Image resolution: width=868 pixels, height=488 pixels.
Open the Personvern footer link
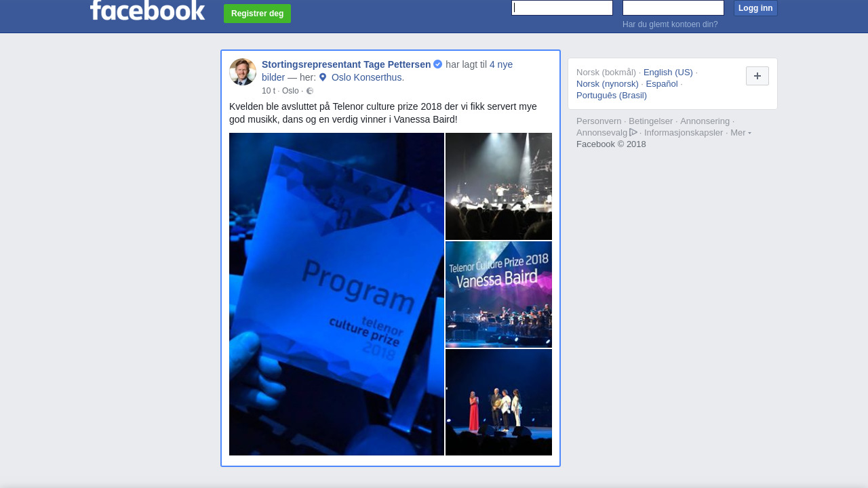point(599,121)
